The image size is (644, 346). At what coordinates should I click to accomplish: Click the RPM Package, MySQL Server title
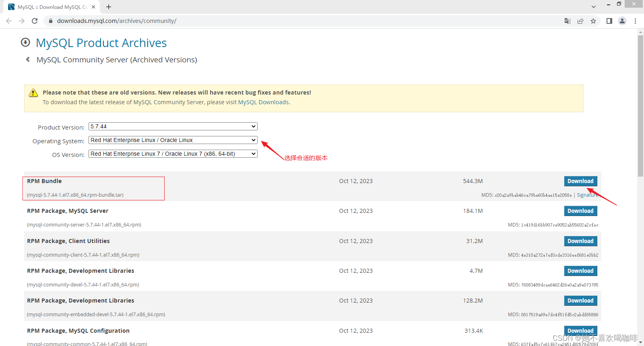click(68, 211)
